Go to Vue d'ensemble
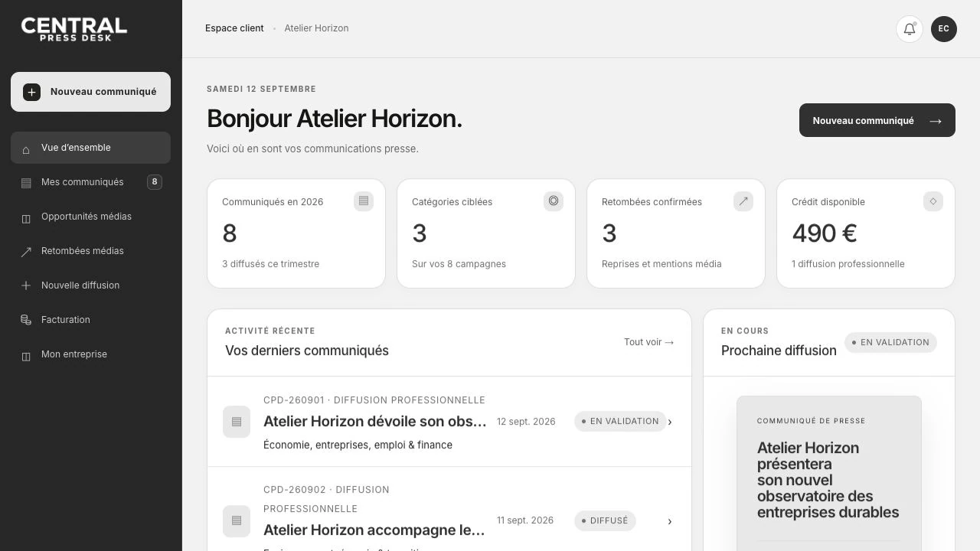The width and height of the screenshot is (980, 551). (x=90, y=148)
